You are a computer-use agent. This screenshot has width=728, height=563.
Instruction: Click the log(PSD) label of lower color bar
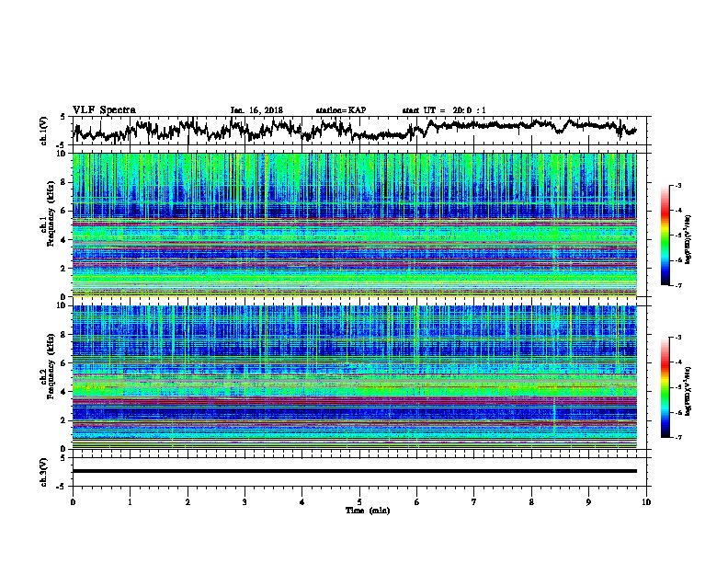click(x=688, y=391)
